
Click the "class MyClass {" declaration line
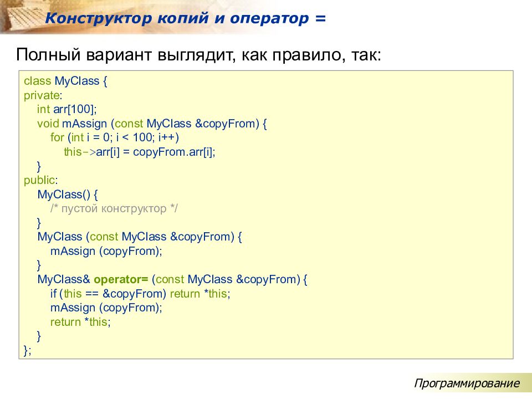65,81
